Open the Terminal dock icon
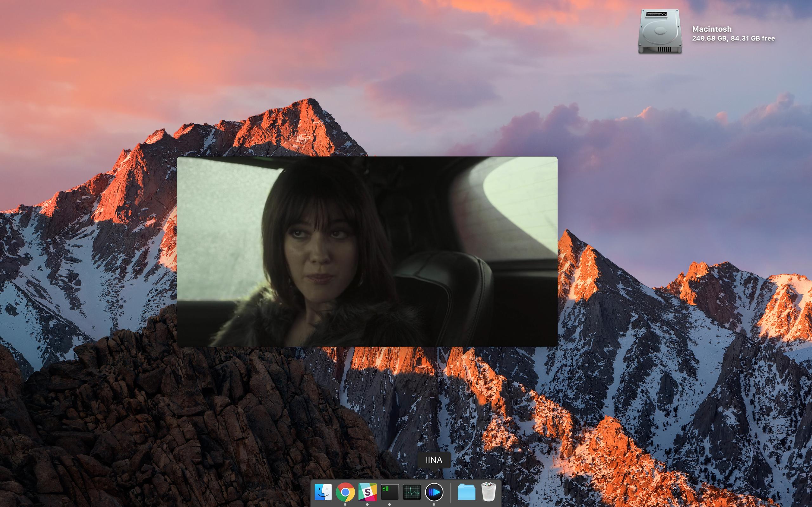Screen dimensions: 812x507 [x=390, y=492]
